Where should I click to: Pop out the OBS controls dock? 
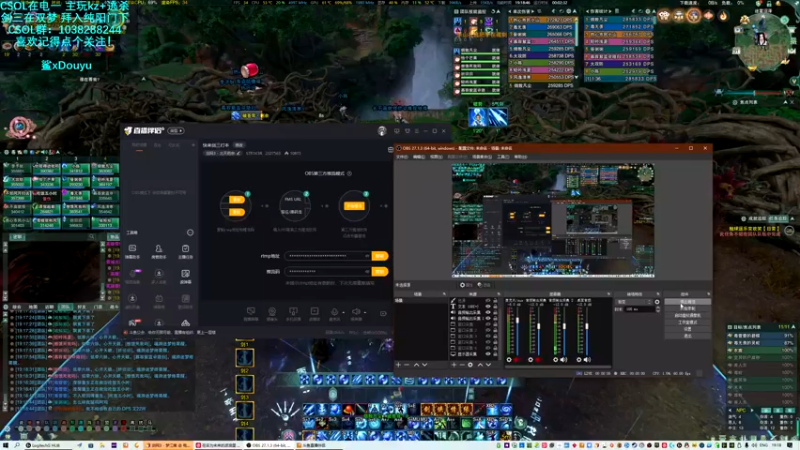click(x=709, y=294)
